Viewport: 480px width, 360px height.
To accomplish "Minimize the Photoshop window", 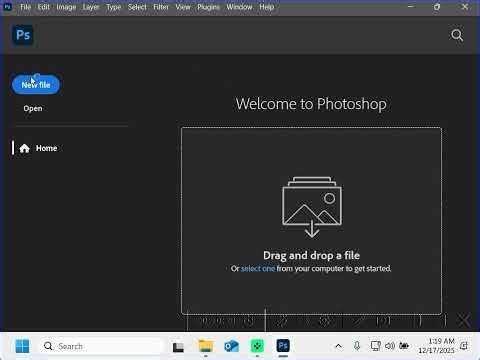I will pos(411,6).
